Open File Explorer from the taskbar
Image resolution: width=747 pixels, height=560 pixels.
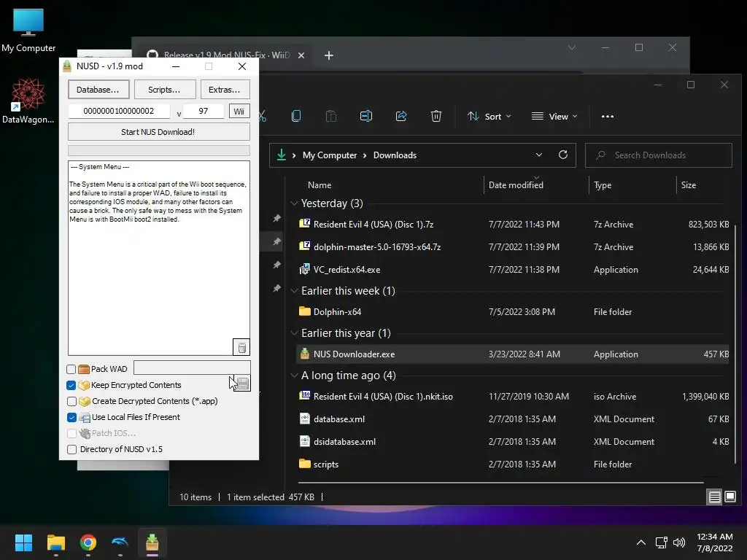coord(55,542)
